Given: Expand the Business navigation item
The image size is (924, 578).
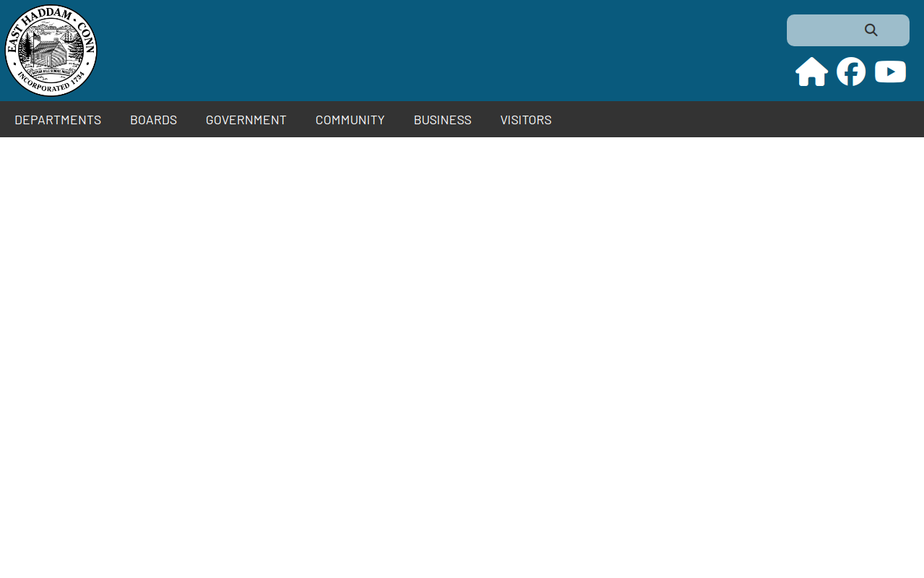Looking at the screenshot, I should pos(443,120).
